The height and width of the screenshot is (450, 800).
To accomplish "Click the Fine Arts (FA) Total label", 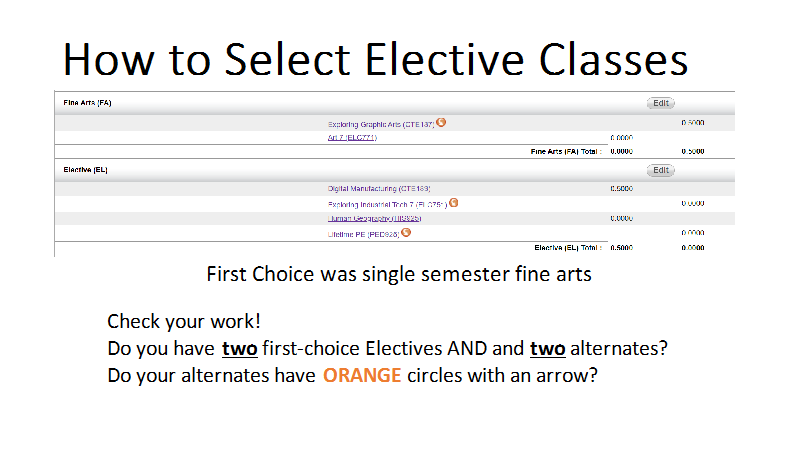I will [566, 152].
